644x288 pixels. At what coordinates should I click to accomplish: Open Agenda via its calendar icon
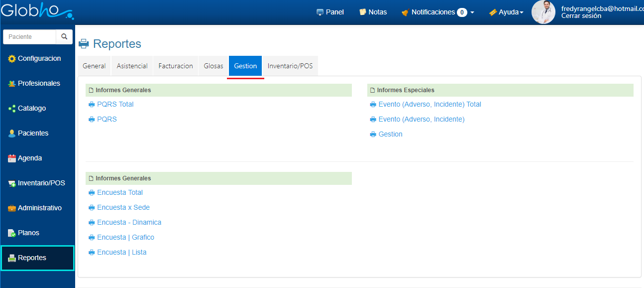coord(12,158)
